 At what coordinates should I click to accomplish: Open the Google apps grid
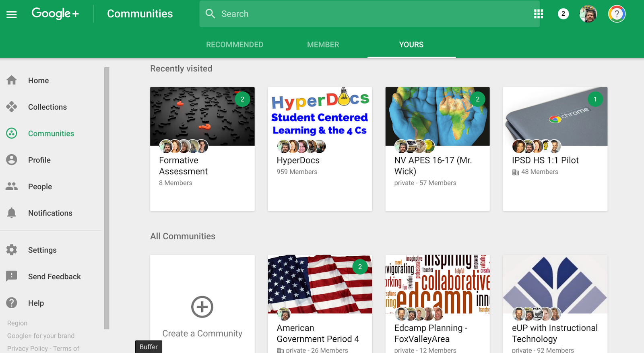[539, 14]
